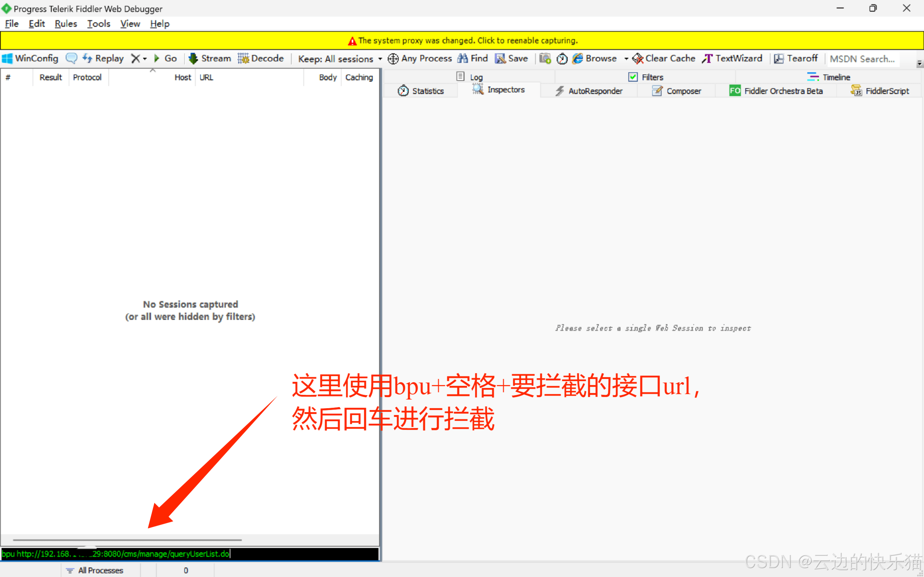This screenshot has width=924, height=577.
Task: Click yellow proxy changed warning bar
Action: [462, 40]
